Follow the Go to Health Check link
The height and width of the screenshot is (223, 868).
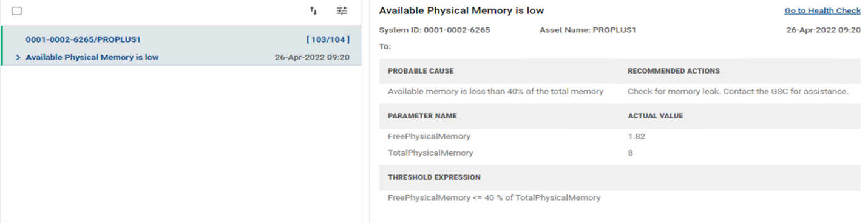pos(822,11)
